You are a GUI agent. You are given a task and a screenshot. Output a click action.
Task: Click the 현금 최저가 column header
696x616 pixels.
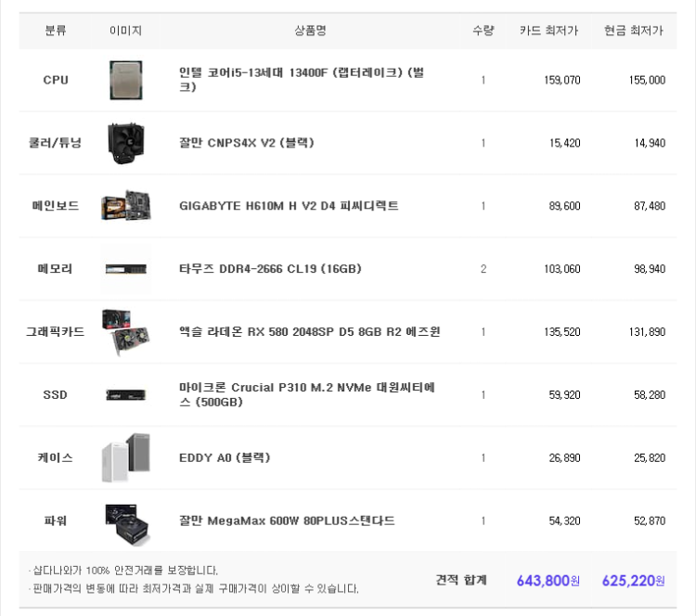tap(634, 31)
